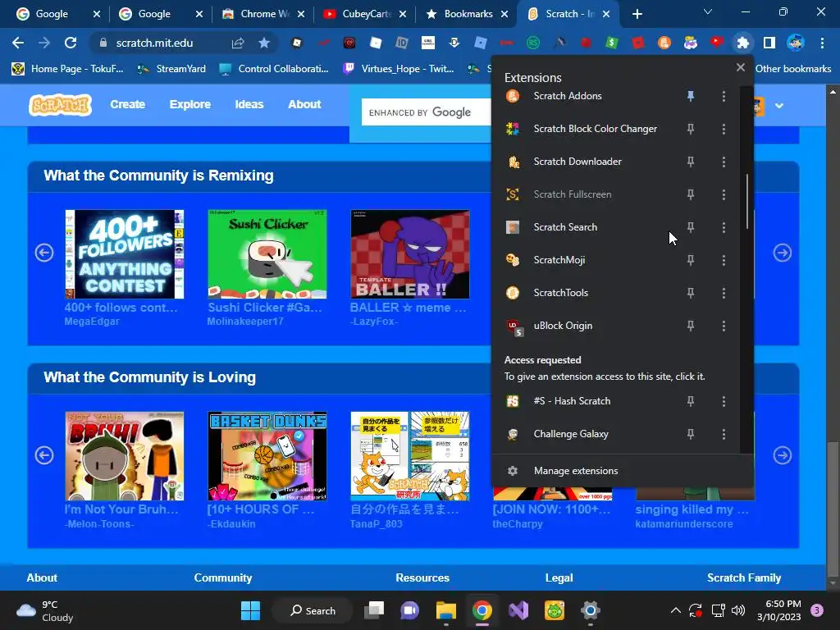Pin Scratch Block Color Changer to toolbar
This screenshot has height=630, width=840.
(x=691, y=129)
